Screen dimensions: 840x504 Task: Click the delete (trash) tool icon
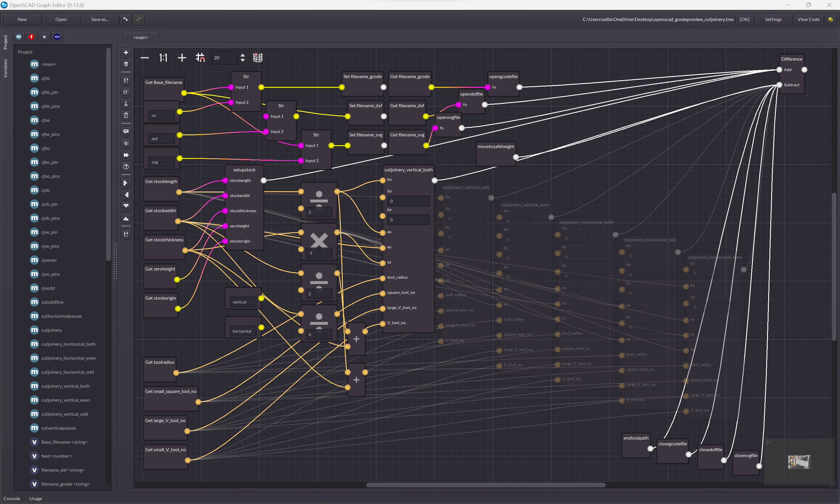(126, 64)
